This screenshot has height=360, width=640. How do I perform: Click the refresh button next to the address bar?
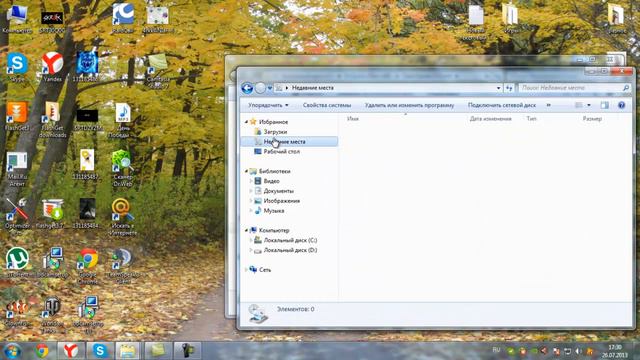[x=509, y=88]
